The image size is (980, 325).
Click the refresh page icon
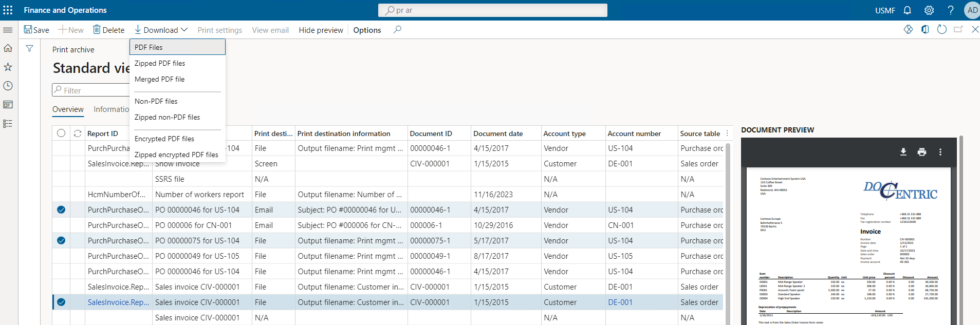(941, 30)
